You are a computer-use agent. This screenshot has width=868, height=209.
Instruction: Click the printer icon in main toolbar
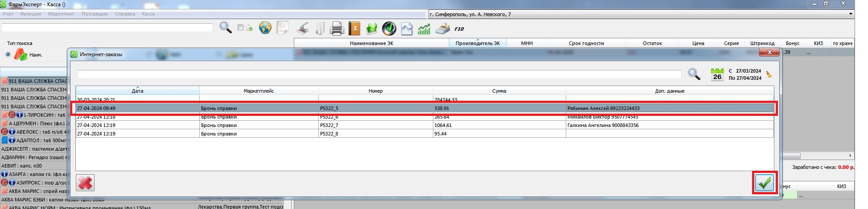click(337, 29)
